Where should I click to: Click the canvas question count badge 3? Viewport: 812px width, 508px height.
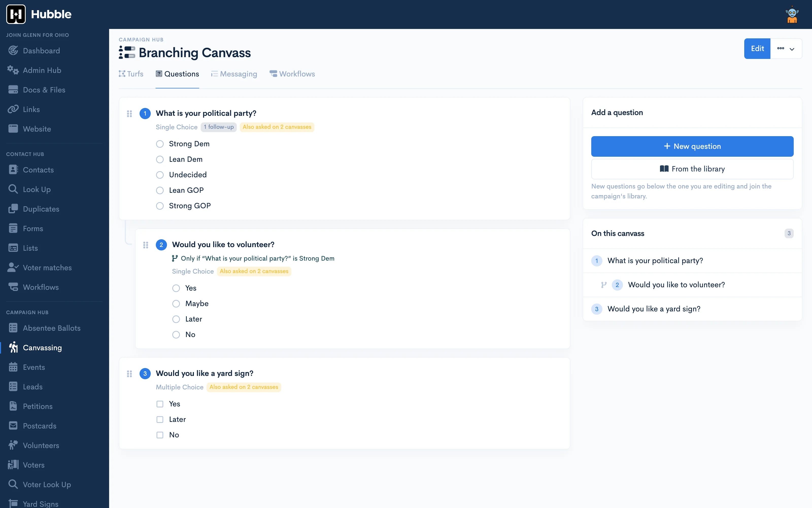click(x=789, y=233)
